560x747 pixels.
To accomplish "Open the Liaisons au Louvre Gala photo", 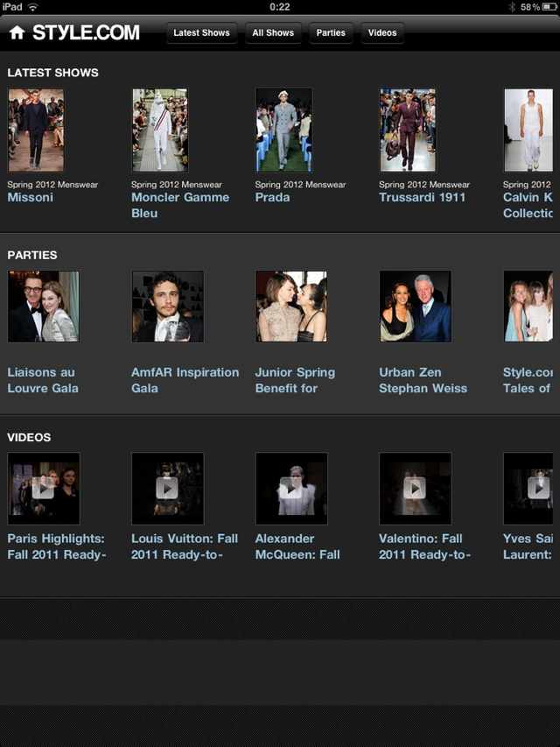I will tap(44, 307).
